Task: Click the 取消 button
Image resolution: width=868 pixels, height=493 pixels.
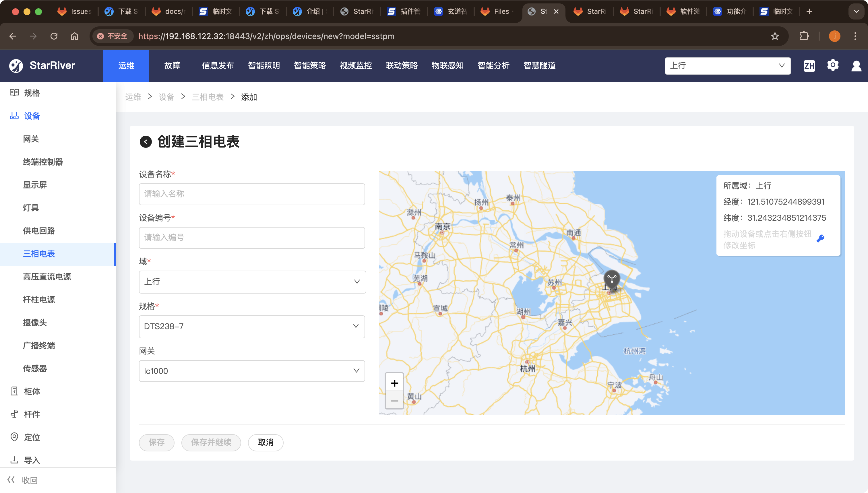Action: (x=266, y=442)
